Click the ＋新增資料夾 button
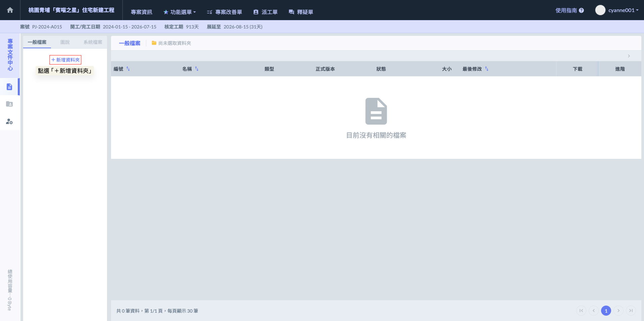Screen dimensions: 644x321 tap(65, 60)
